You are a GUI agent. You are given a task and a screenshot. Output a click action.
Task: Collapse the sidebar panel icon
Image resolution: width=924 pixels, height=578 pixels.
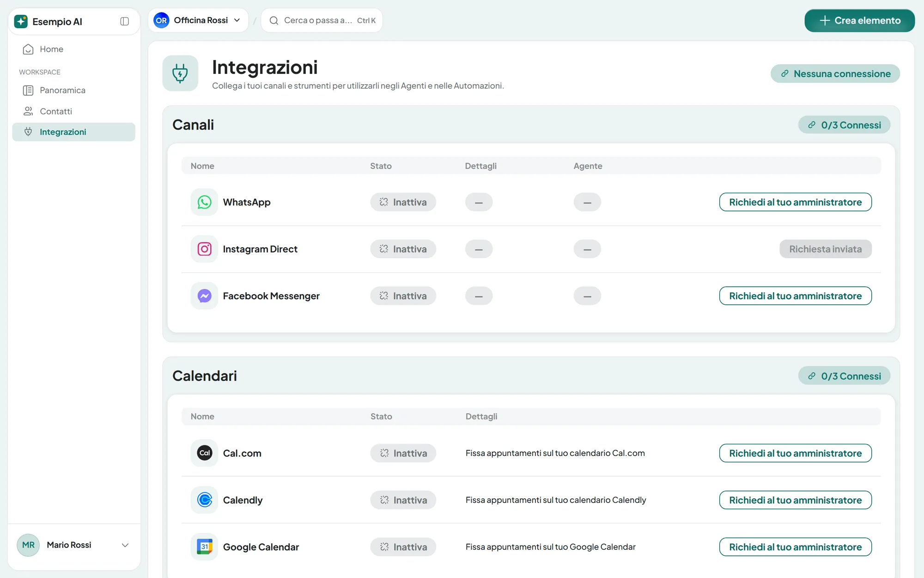click(x=124, y=21)
